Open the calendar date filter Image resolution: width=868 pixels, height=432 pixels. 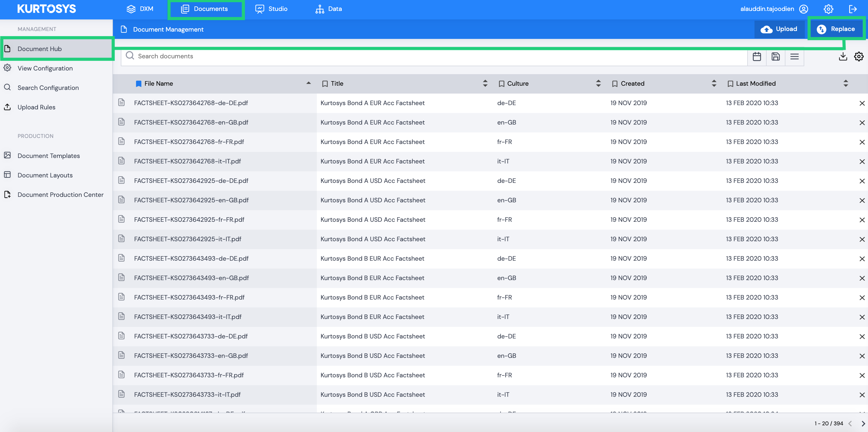coord(757,56)
